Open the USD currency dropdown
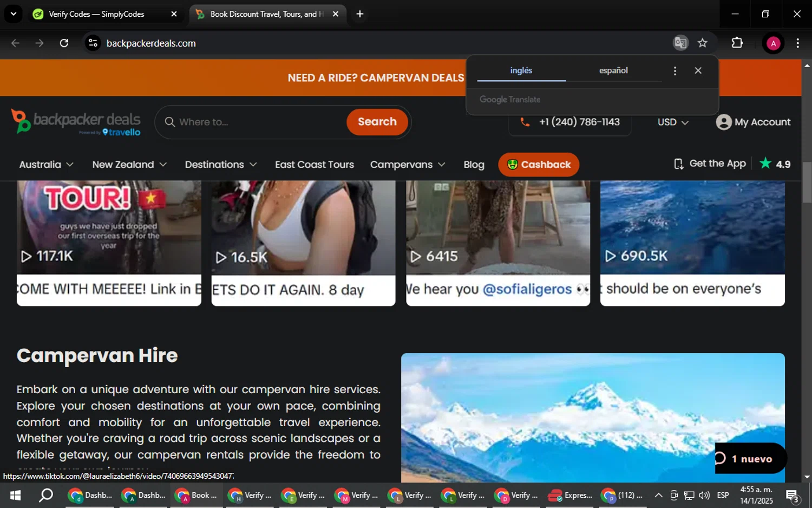 click(x=673, y=122)
